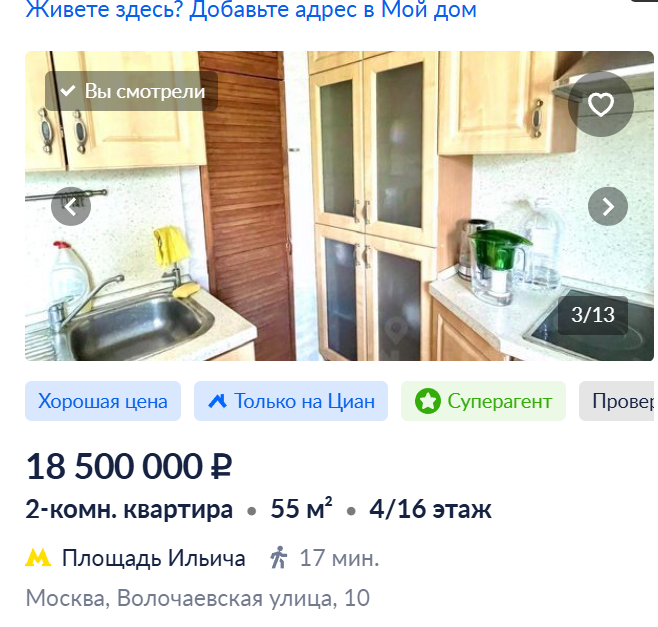Open the kitchen photo of the listing
The image size is (658, 627).
pyautogui.click(x=339, y=206)
